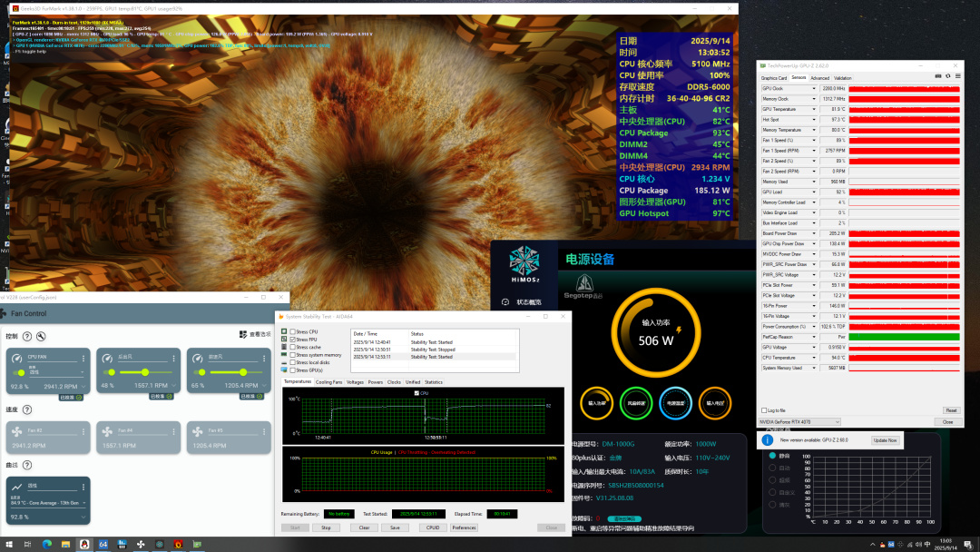Expand the GPU Temperature sensor dropdown
Screen dimensions: 980x552
[x=814, y=109]
